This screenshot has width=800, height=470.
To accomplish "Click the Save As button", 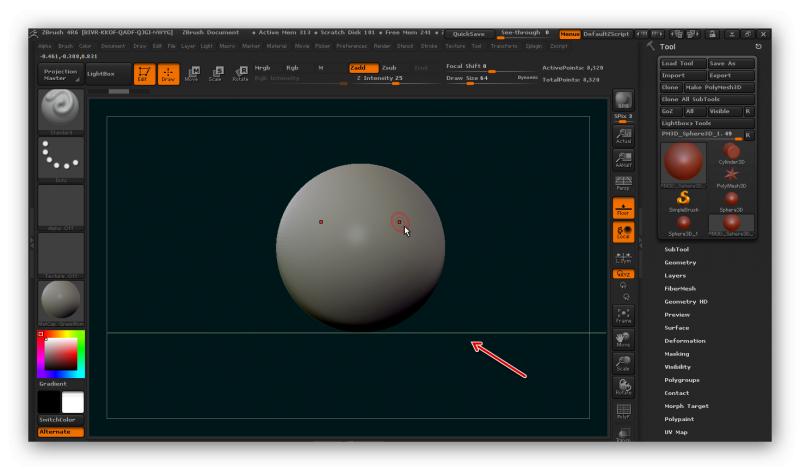I will (x=731, y=63).
